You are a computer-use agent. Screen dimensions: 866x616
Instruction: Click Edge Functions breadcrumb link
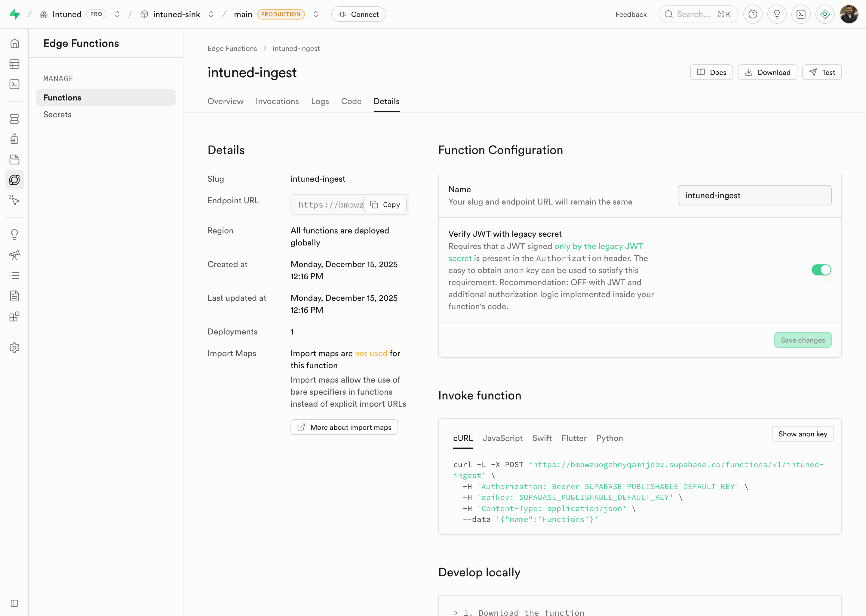tap(232, 48)
